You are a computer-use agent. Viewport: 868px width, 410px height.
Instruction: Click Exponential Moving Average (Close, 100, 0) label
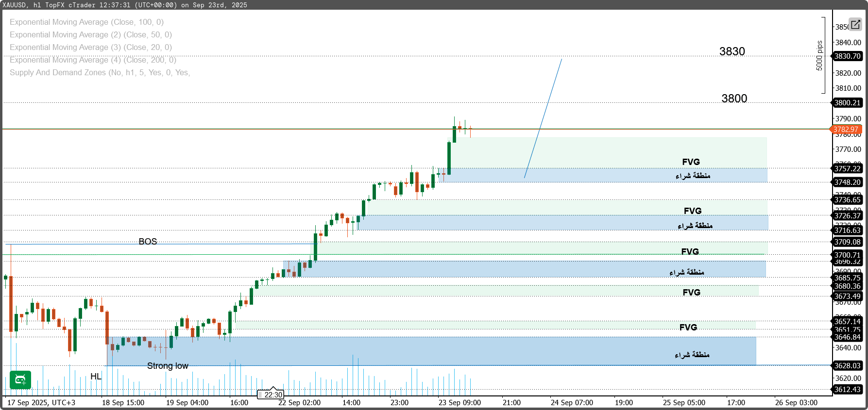pos(86,22)
